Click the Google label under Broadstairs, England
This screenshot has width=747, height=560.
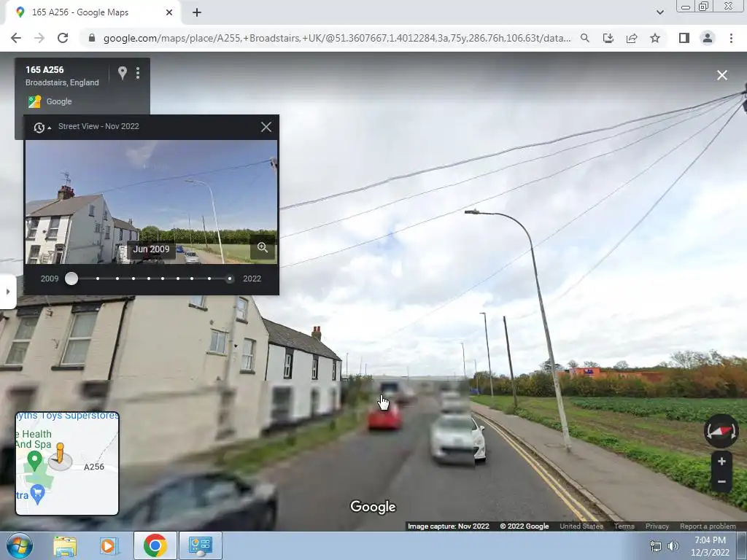[59, 101]
